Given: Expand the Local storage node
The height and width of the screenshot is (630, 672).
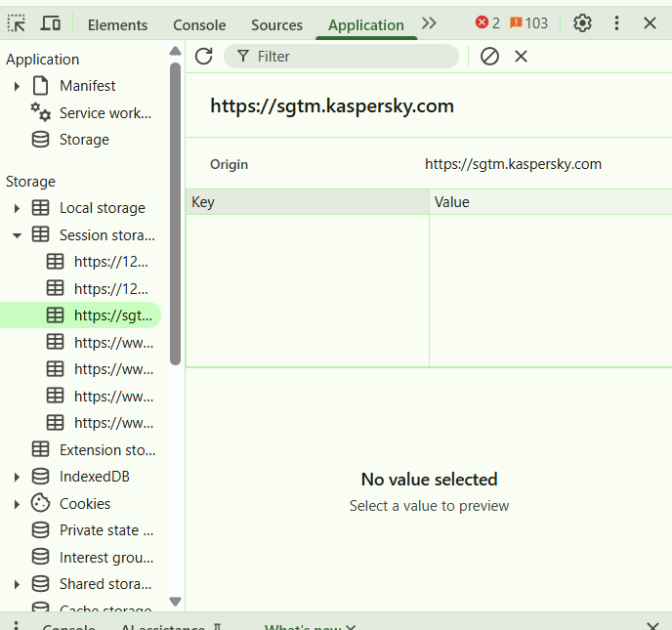Looking at the screenshot, I should point(17,208).
